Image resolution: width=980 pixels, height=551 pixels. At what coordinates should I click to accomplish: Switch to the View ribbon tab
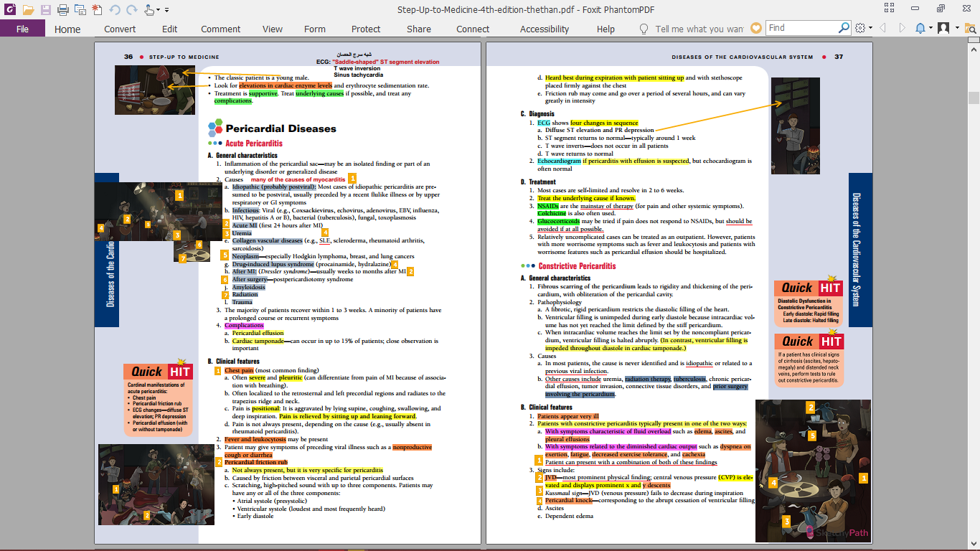point(273,29)
